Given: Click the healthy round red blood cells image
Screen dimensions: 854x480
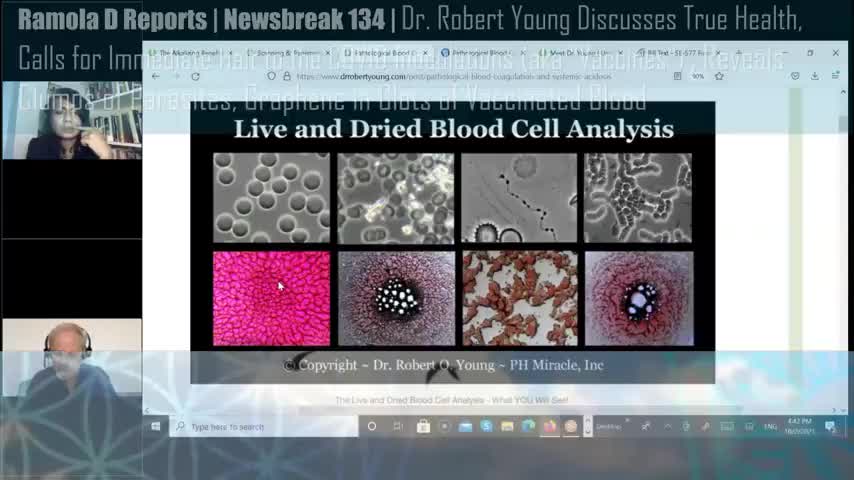Looking at the screenshot, I should (x=271, y=198).
